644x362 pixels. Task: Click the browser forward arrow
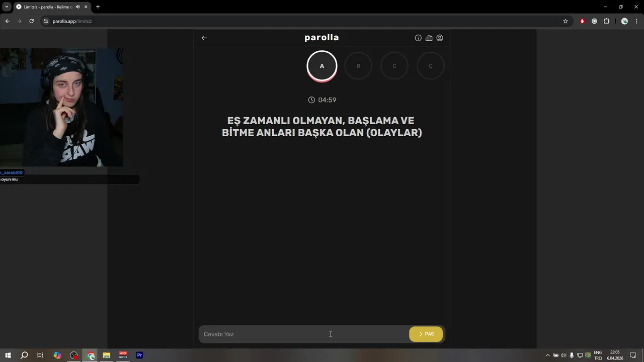click(x=19, y=21)
